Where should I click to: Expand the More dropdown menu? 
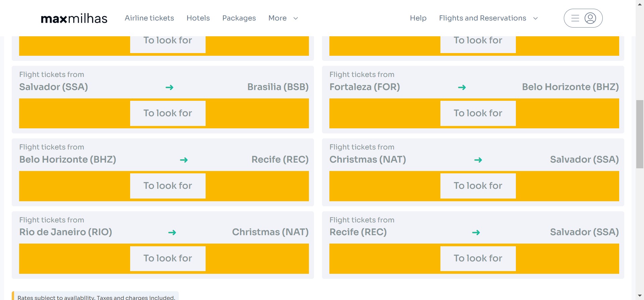pyautogui.click(x=283, y=18)
